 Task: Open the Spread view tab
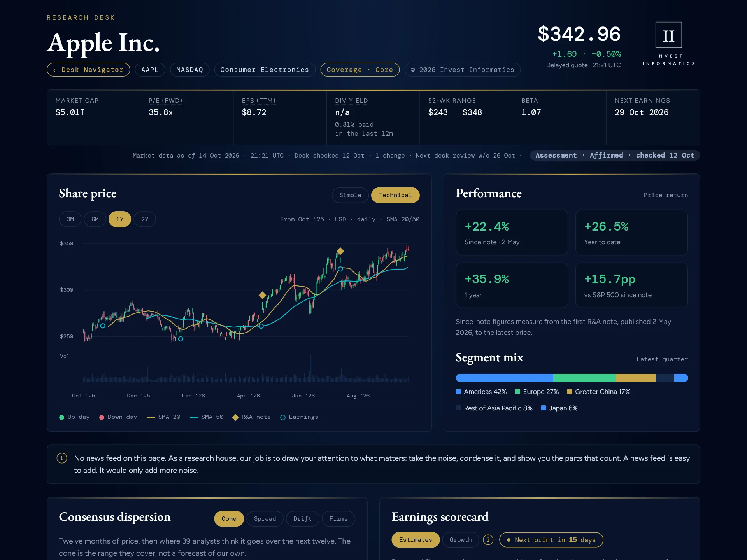coord(265,519)
